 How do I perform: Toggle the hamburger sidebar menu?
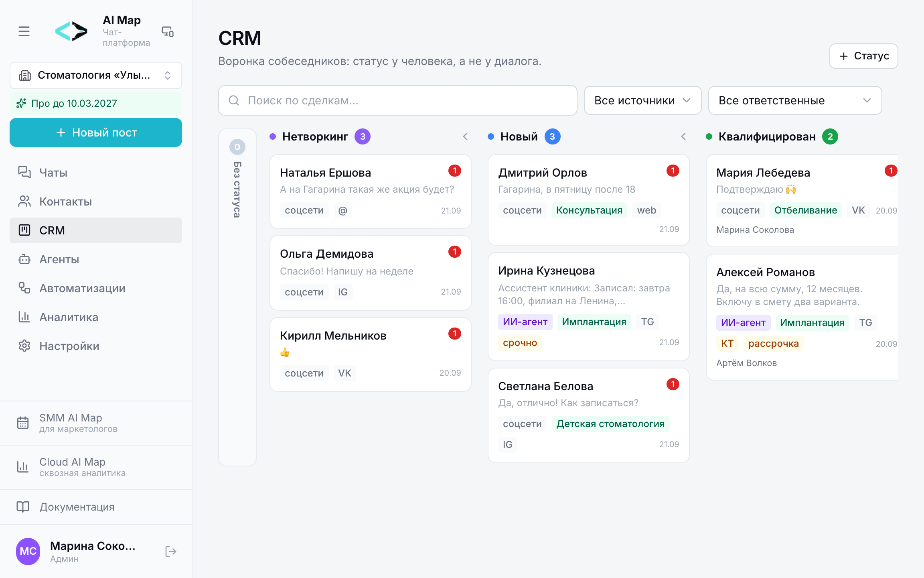tap(24, 31)
